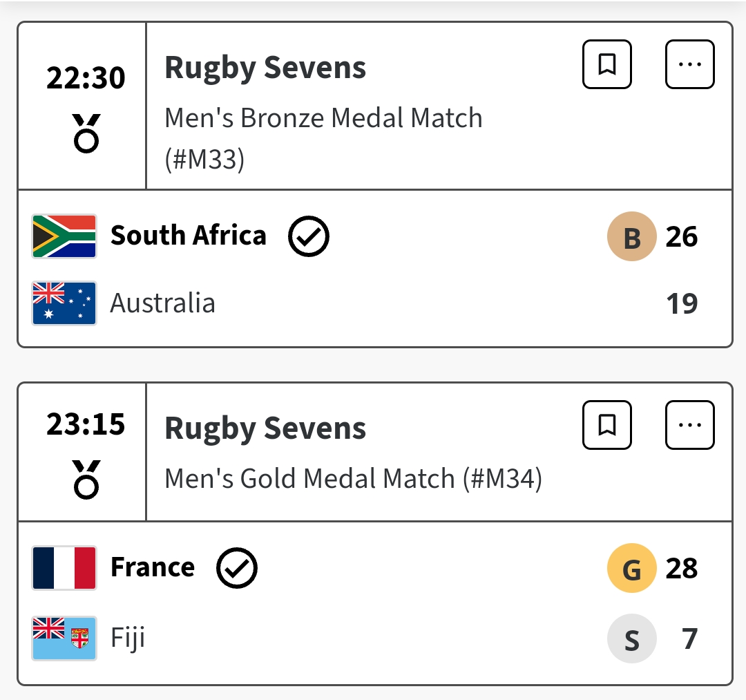Select the Rugby Sevens bronze match title

265,68
